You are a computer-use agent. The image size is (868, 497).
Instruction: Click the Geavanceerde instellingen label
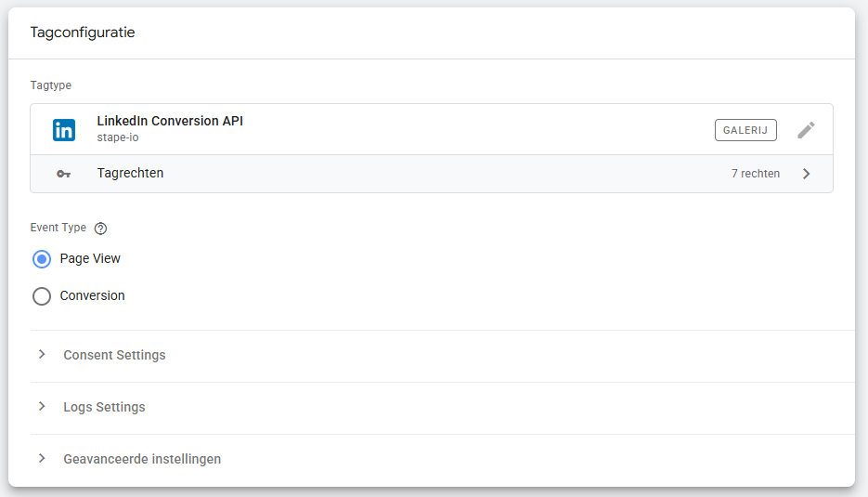tap(142, 459)
